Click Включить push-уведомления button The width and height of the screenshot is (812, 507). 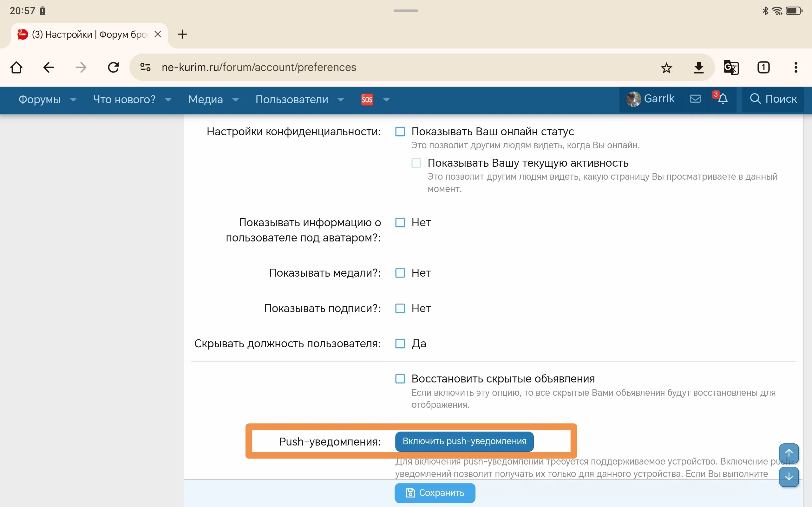[464, 441]
